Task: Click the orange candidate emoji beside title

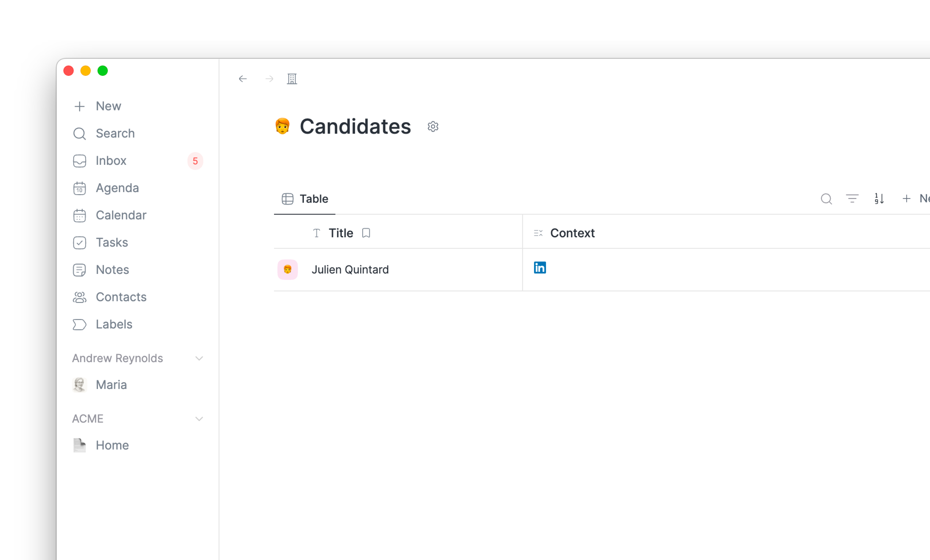Action: (282, 126)
